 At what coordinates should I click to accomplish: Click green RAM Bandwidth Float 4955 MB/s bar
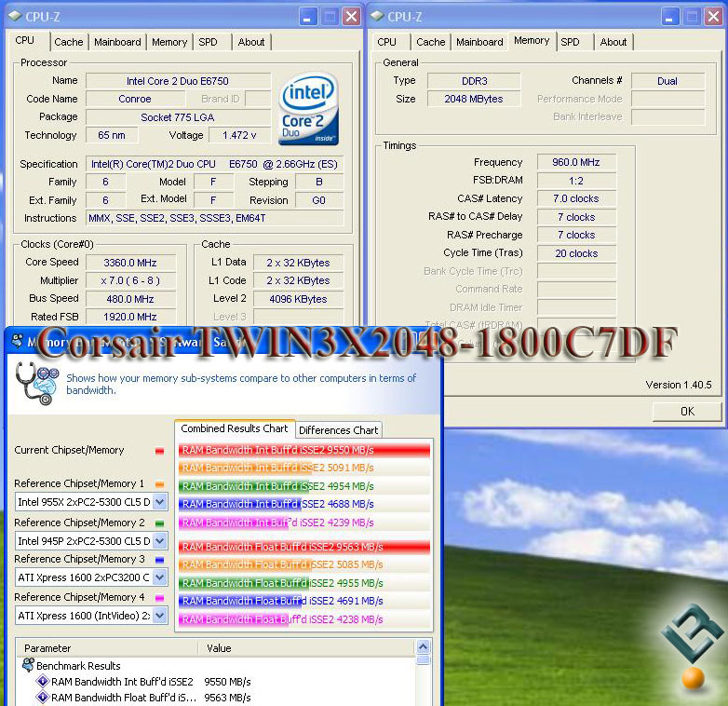[304, 583]
